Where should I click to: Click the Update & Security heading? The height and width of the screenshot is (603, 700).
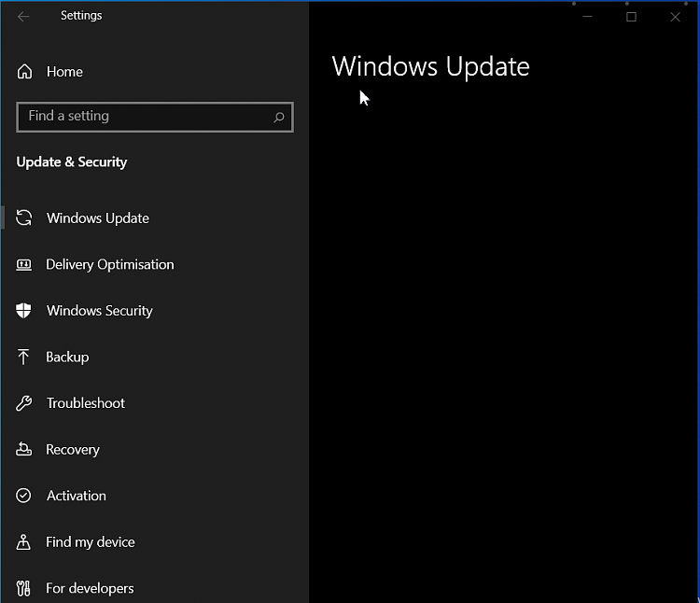click(72, 162)
